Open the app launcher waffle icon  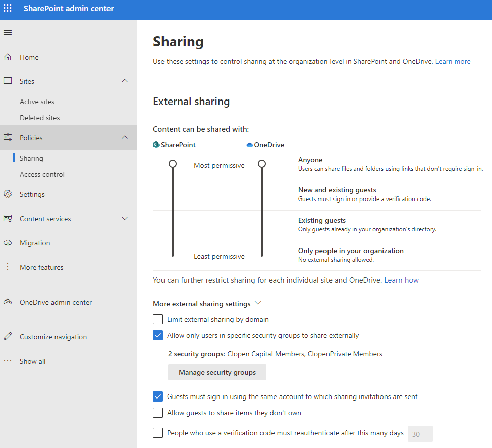(x=8, y=8)
